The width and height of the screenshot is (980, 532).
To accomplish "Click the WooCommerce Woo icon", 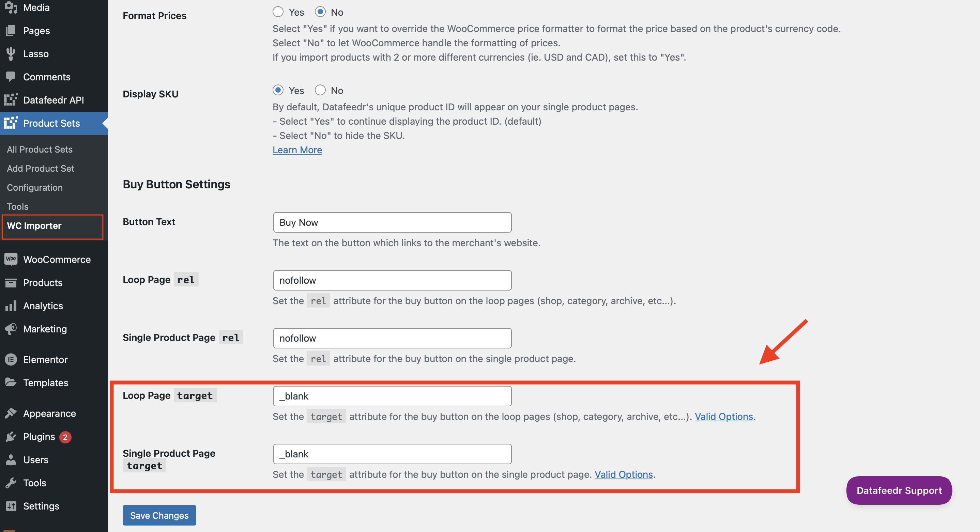I will click(x=11, y=259).
